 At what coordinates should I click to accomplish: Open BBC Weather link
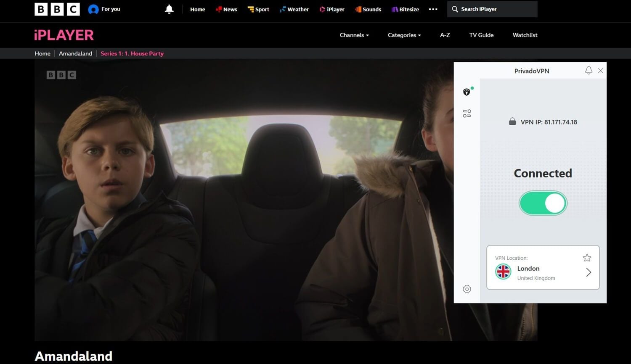click(294, 9)
